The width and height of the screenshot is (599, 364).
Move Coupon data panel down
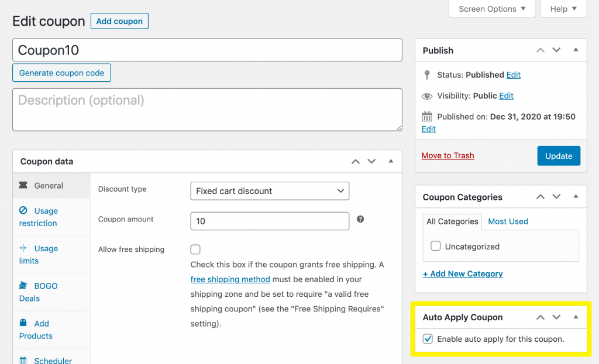pyautogui.click(x=371, y=161)
